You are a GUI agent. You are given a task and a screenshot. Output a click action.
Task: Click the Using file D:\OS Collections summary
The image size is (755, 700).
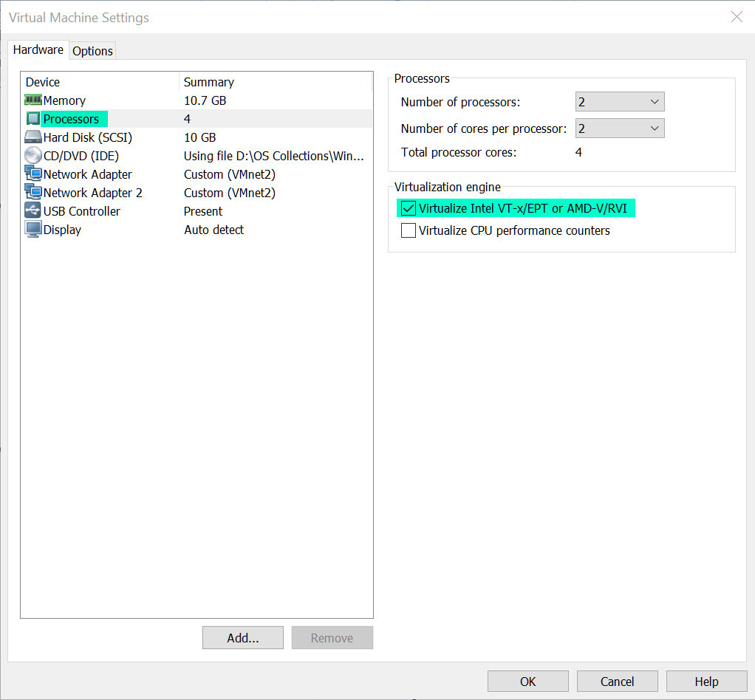point(273,156)
